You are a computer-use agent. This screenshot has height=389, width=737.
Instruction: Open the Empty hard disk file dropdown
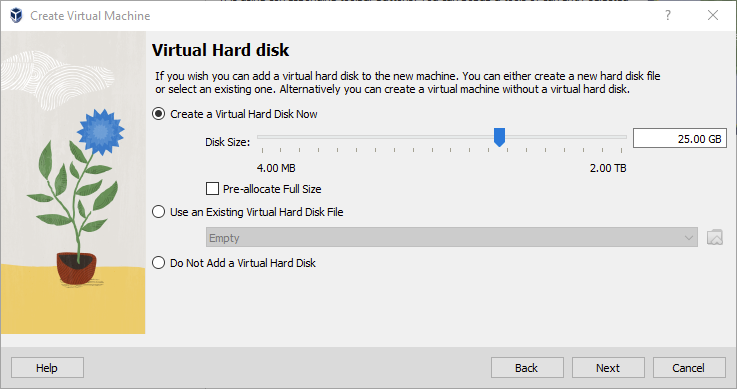[x=451, y=237]
